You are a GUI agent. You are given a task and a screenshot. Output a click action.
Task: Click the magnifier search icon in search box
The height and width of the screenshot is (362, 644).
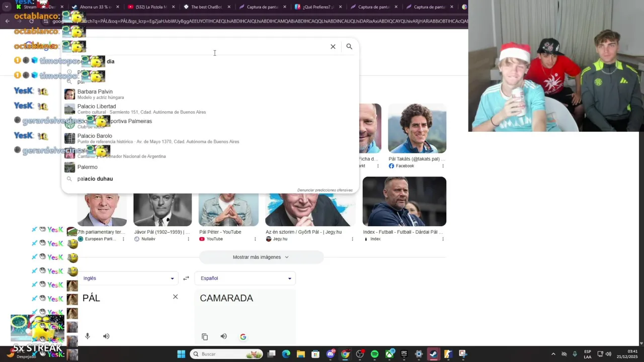click(349, 46)
